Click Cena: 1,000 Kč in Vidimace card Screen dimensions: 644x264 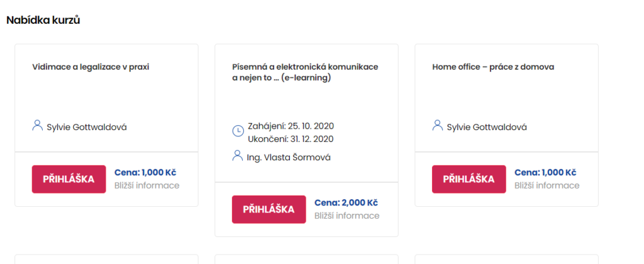(x=146, y=173)
